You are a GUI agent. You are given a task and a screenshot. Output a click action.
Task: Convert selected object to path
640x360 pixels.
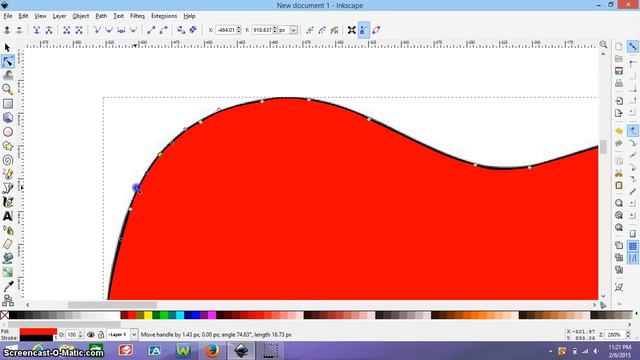(181, 30)
